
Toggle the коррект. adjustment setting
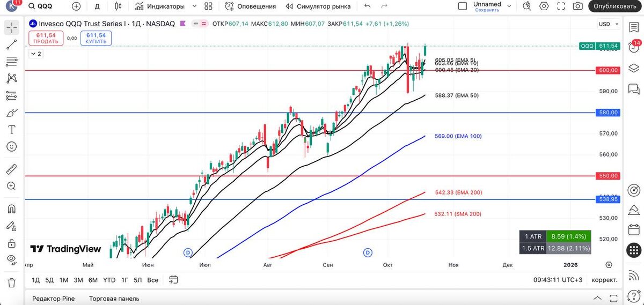coord(604,280)
